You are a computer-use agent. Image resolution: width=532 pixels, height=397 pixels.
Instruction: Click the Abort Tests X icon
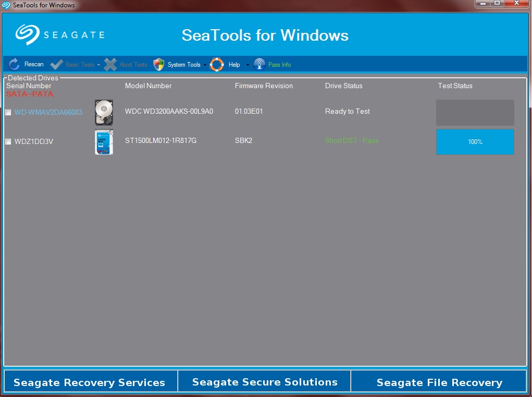pyautogui.click(x=110, y=65)
